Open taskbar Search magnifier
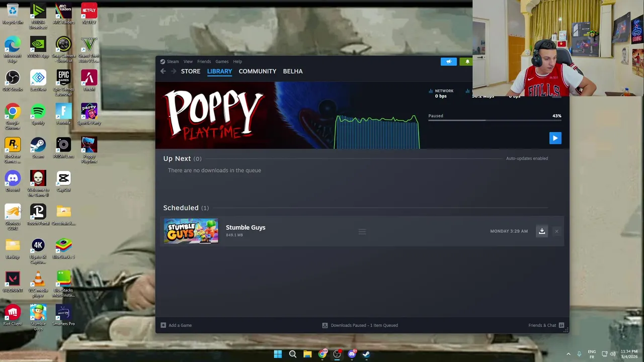The height and width of the screenshot is (362, 644). coord(292,354)
